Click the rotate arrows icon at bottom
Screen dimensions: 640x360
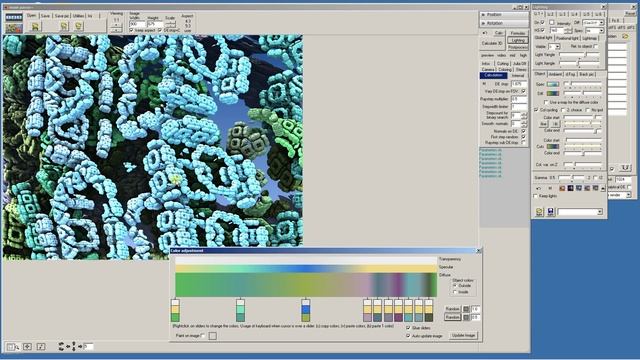pyautogui.click(x=61, y=347)
